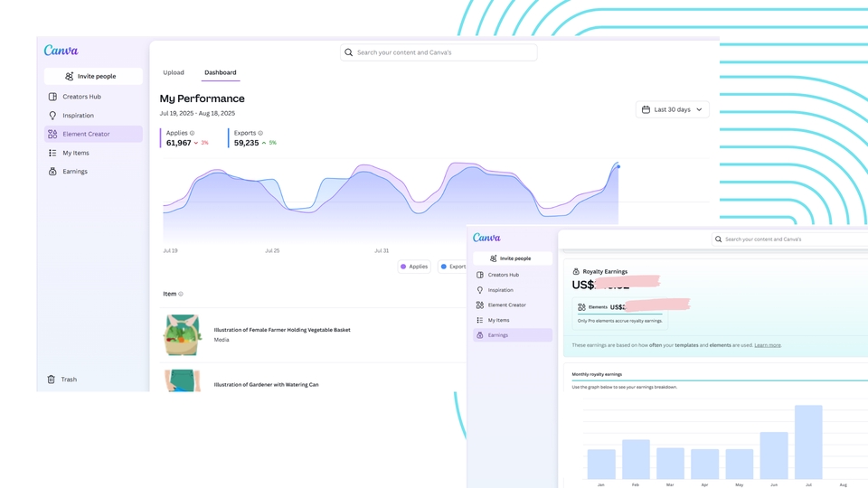Open the Trash folder
The width and height of the screenshot is (868, 488).
pyautogui.click(x=68, y=380)
